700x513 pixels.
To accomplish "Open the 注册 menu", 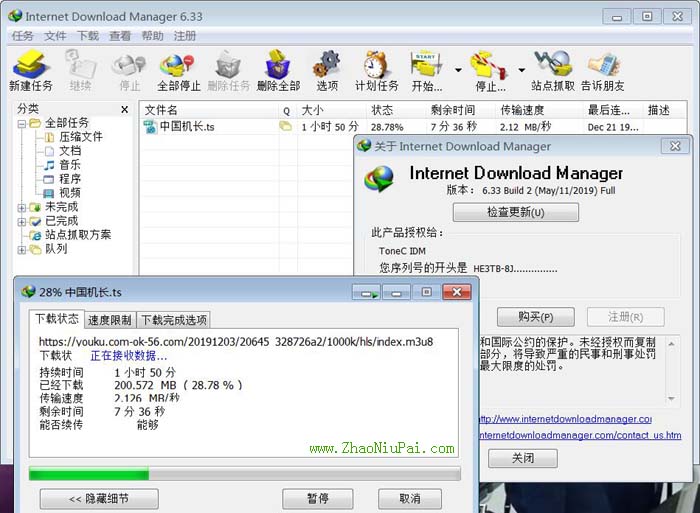I will pyautogui.click(x=185, y=36).
